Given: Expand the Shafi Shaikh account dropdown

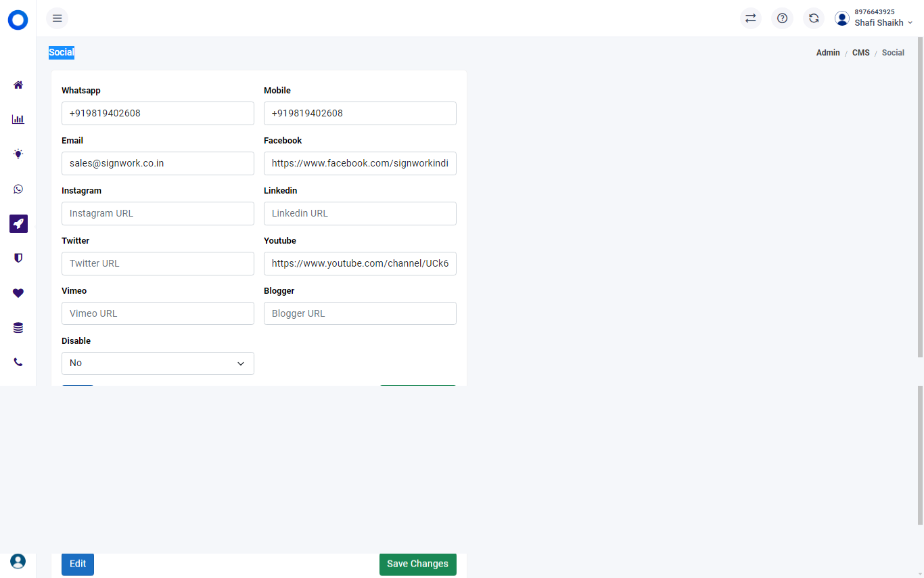Looking at the screenshot, I should (x=883, y=23).
